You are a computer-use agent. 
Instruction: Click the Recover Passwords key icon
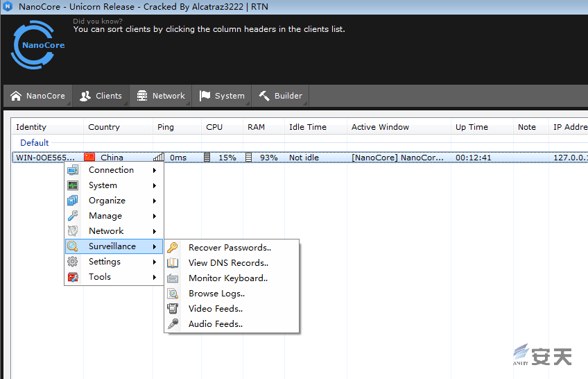173,248
